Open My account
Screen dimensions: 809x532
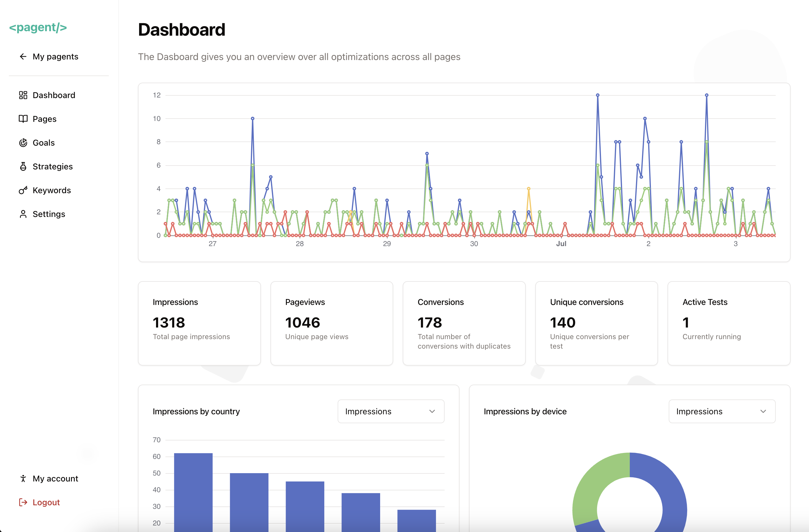(x=59, y=479)
